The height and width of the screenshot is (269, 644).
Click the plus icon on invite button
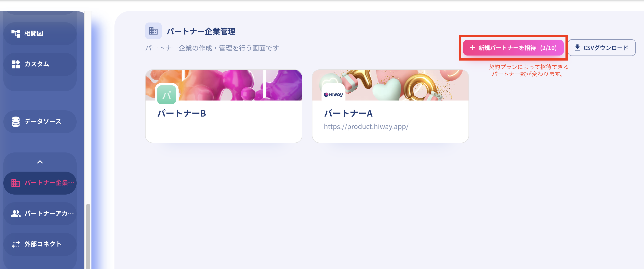pos(472,48)
